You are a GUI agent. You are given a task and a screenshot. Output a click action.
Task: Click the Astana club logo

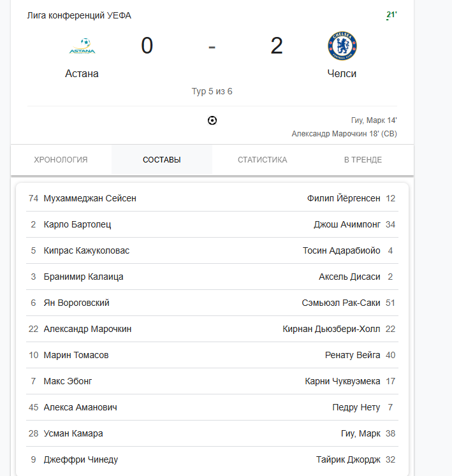click(82, 46)
